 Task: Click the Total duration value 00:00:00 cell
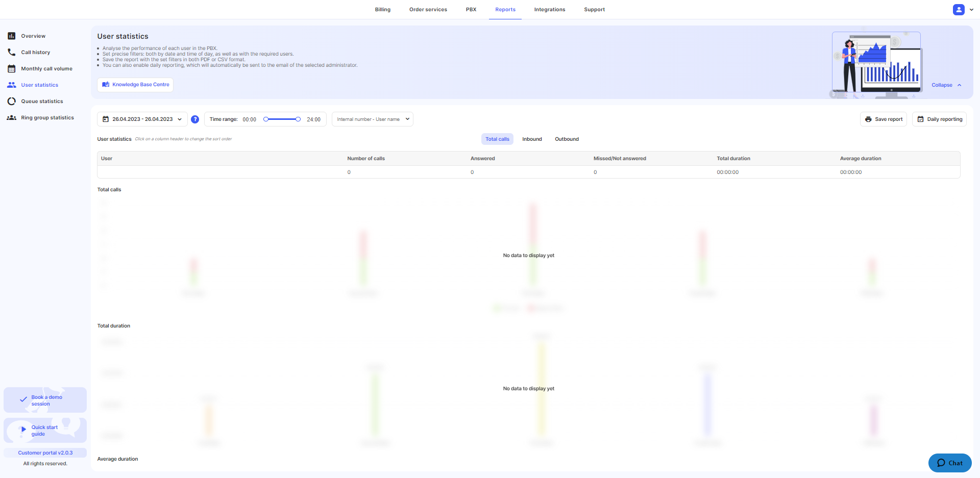[x=727, y=172]
